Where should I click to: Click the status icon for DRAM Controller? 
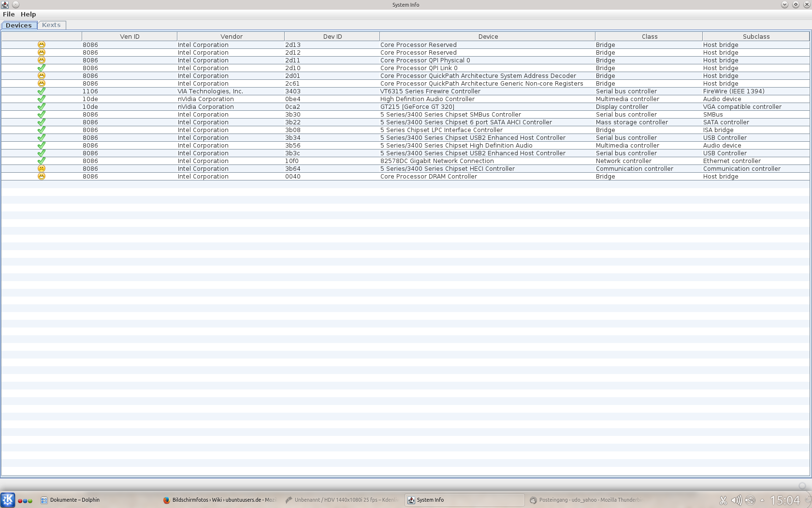(42, 176)
